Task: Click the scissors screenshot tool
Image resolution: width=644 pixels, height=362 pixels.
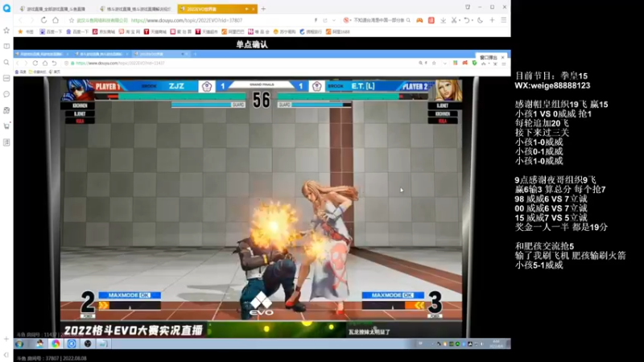Action: tap(453, 20)
